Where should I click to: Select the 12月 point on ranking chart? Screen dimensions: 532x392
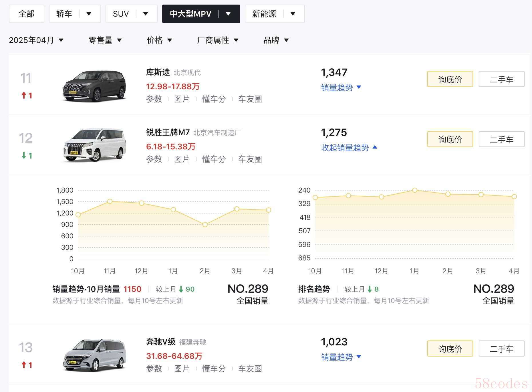(x=382, y=197)
